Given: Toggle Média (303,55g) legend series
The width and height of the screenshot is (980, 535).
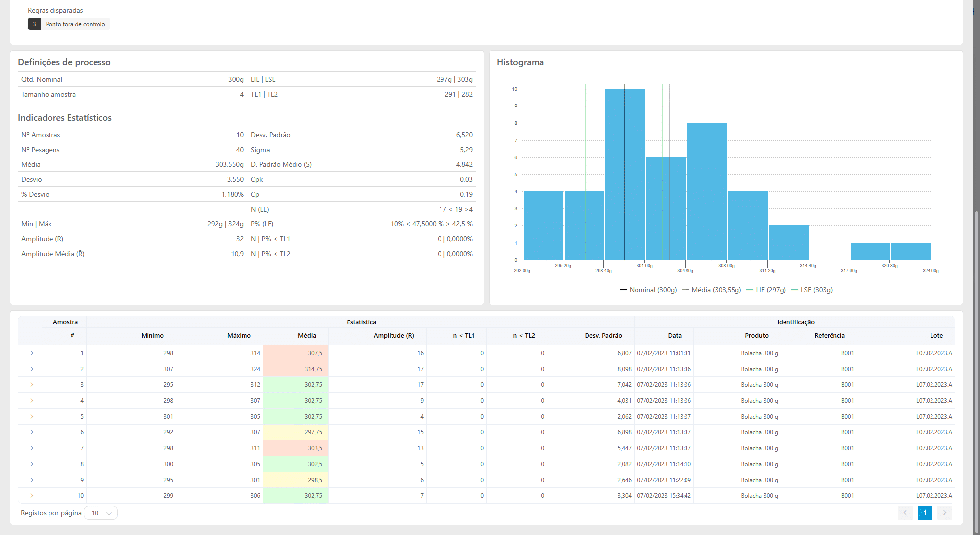Looking at the screenshot, I should (711, 290).
